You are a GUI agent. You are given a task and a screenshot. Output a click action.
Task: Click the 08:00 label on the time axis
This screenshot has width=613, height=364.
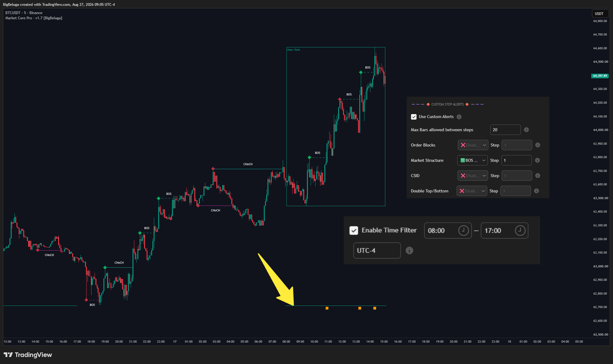(x=286, y=341)
